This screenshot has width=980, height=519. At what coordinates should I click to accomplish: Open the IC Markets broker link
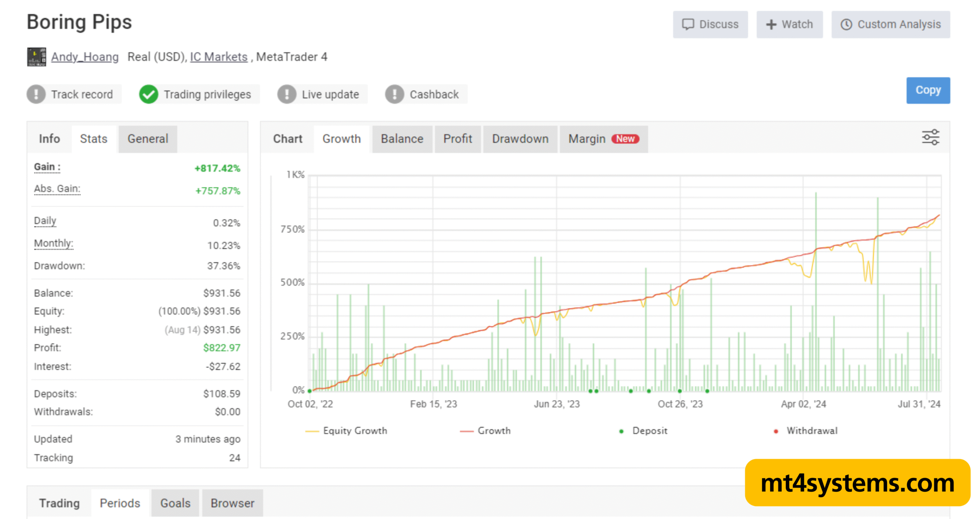(x=219, y=57)
